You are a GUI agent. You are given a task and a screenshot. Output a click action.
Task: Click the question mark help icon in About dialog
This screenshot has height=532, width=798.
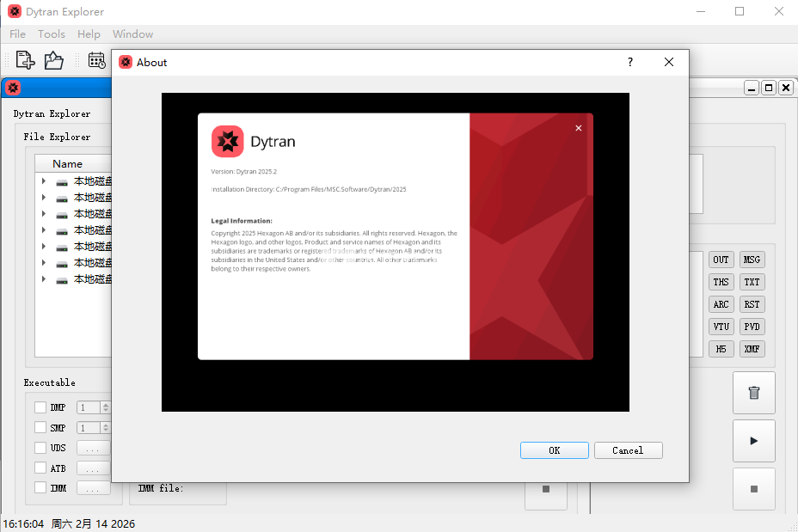pos(629,62)
